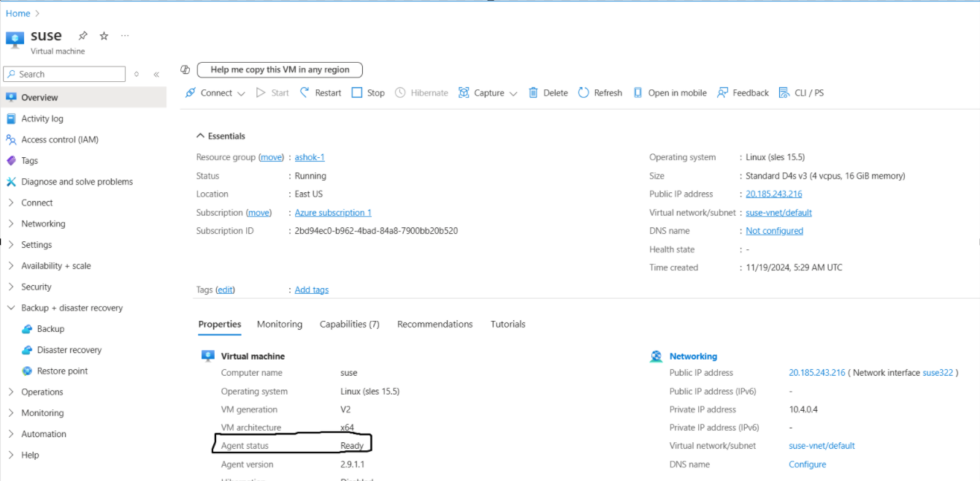Click the Delete trash can icon
980x481 pixels.
[533, 93]
